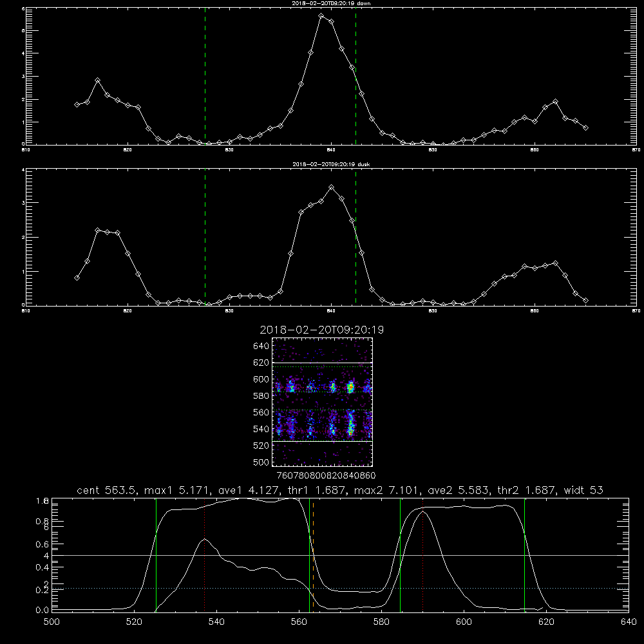
Task: Click x-axis label 860 under the dusk plot
Action: [x=535, y=311]
